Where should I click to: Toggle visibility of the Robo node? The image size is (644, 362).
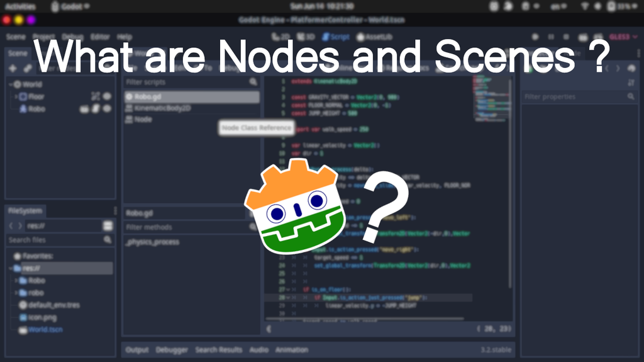[x=107, y=109]
